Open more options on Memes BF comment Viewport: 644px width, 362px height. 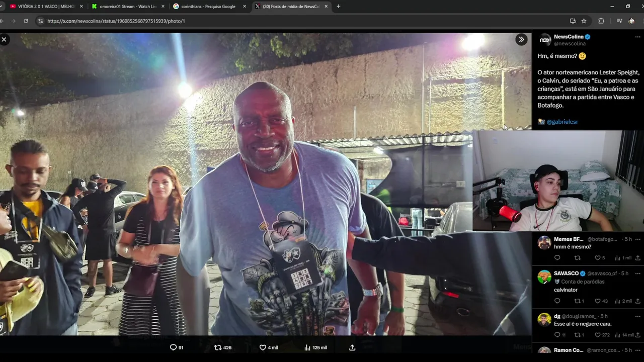coord(637,239)
